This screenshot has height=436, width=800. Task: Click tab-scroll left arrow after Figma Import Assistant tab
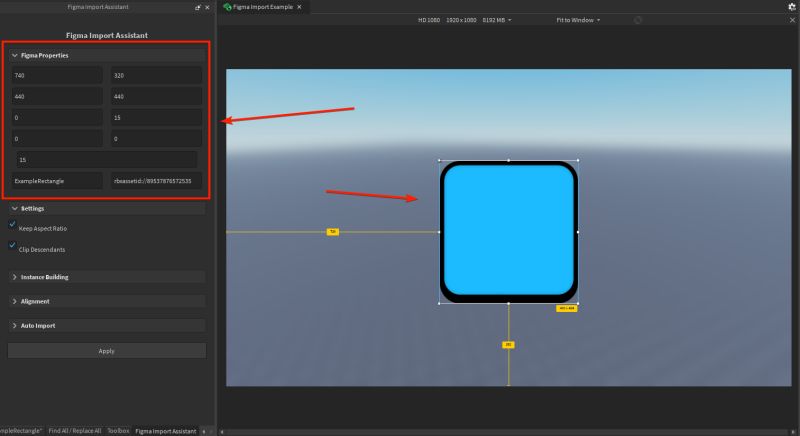204,431
